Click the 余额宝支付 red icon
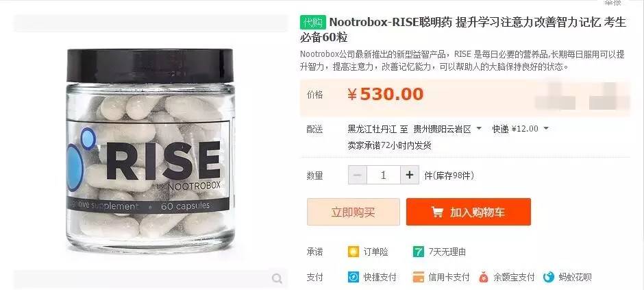The width and height of the screenshot is (644, 290). pos(484,277)
